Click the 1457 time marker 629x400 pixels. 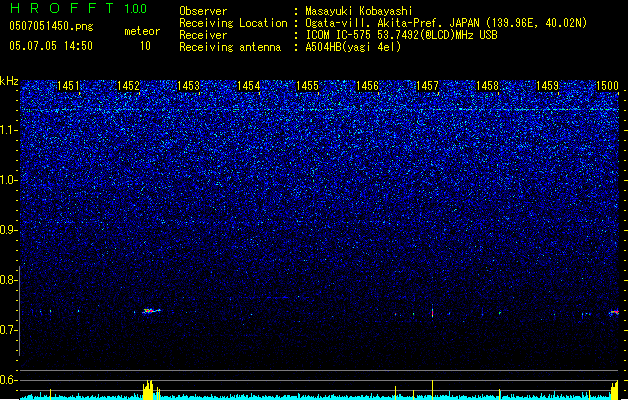pos(427,86)
